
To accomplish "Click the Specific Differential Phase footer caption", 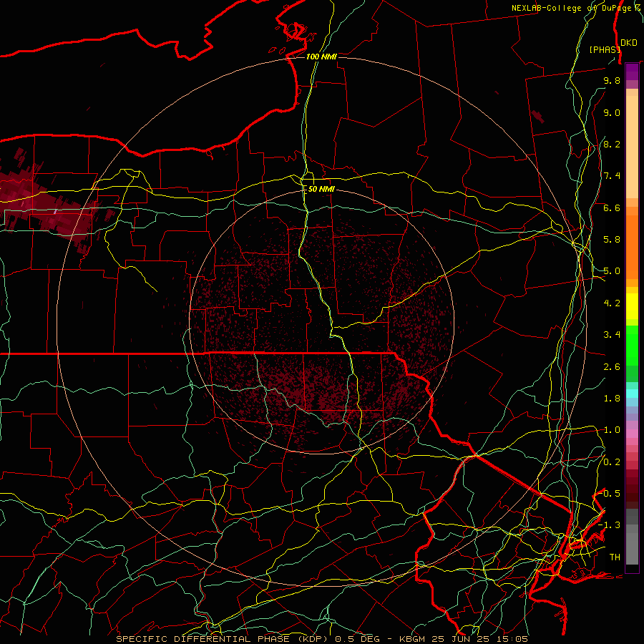I will [321, 639].
